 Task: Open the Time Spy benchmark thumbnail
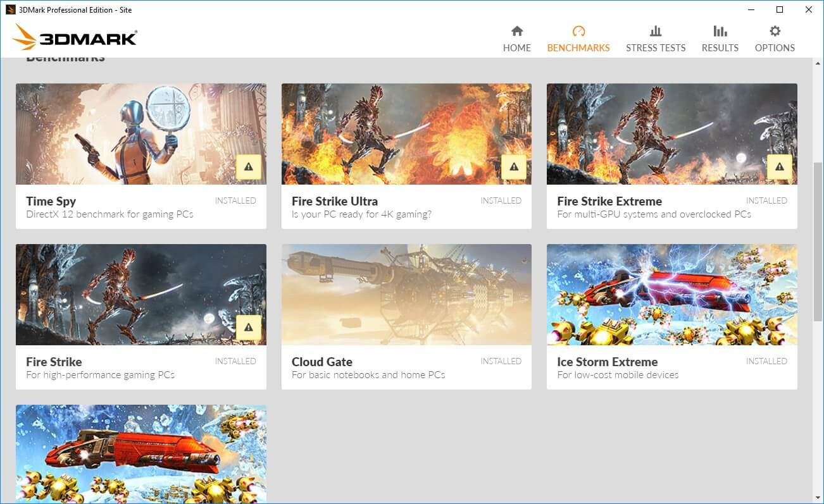point(141,134)
